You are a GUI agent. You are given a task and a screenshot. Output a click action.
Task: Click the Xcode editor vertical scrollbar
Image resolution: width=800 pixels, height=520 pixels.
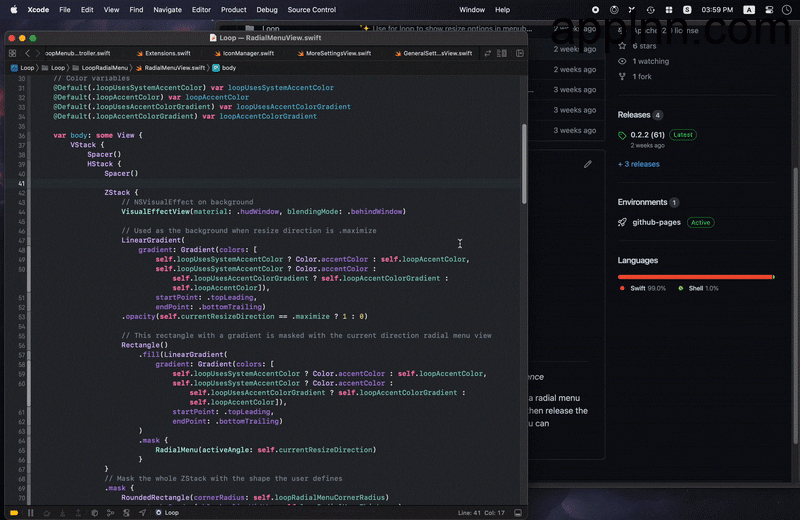point(524,164)
